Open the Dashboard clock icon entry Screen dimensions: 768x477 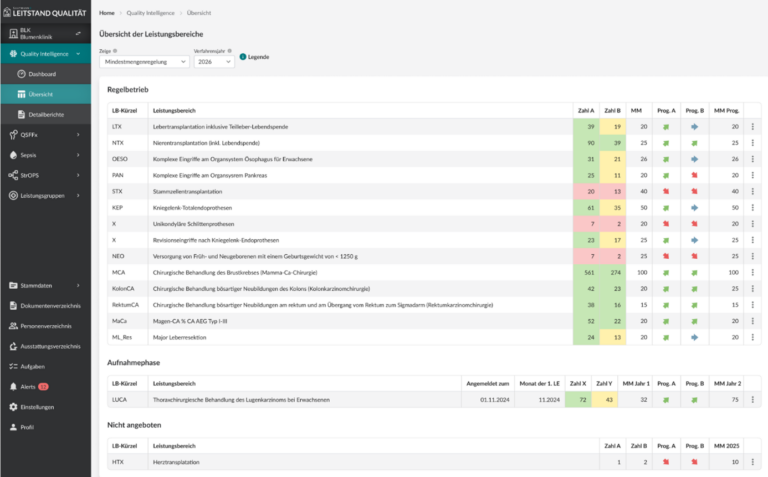21,74
